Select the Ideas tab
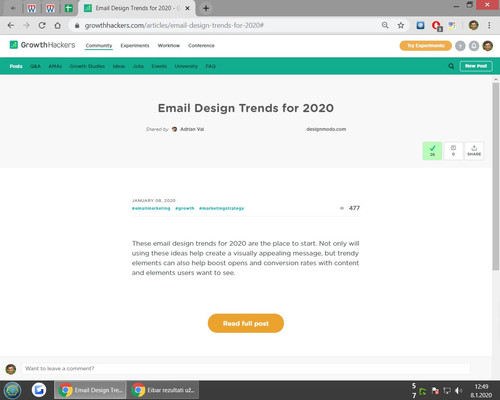The image size is (500, 400). (119, 66)
